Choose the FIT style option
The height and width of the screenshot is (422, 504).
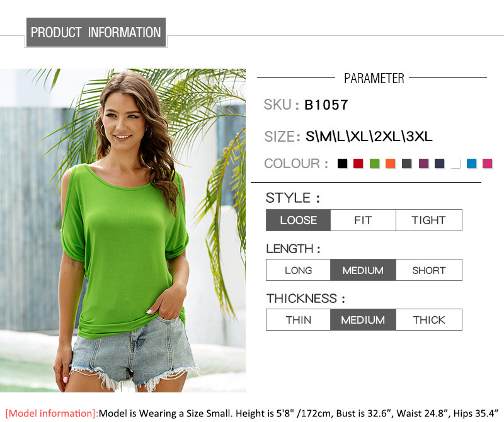(x=364, y=220)
